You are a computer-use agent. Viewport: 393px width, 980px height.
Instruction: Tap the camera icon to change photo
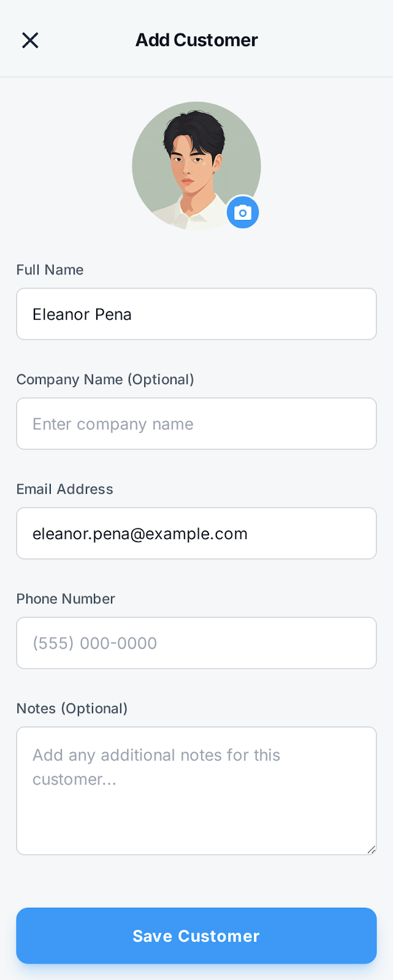(243, 213)
